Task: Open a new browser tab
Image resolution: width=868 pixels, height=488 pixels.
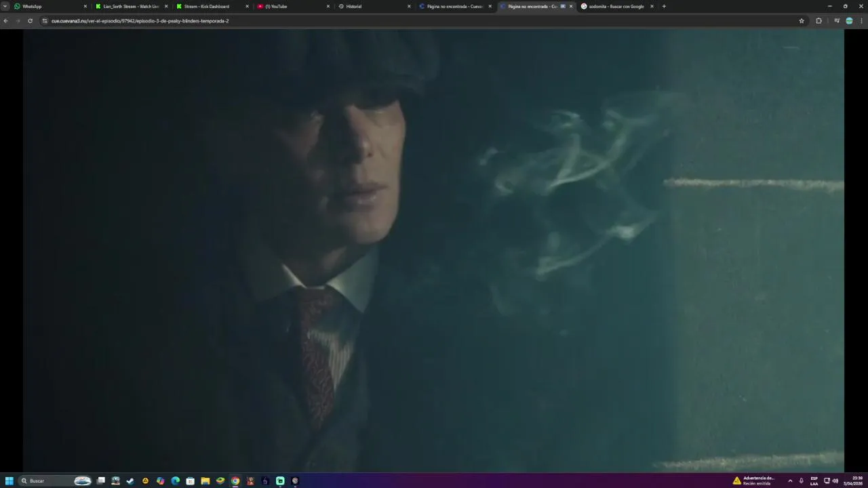Action: 664,6
